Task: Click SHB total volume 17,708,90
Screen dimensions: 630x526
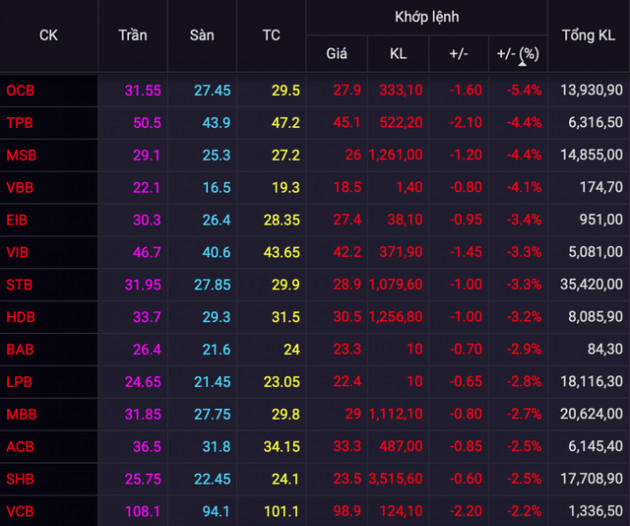Action: (591, 479)
